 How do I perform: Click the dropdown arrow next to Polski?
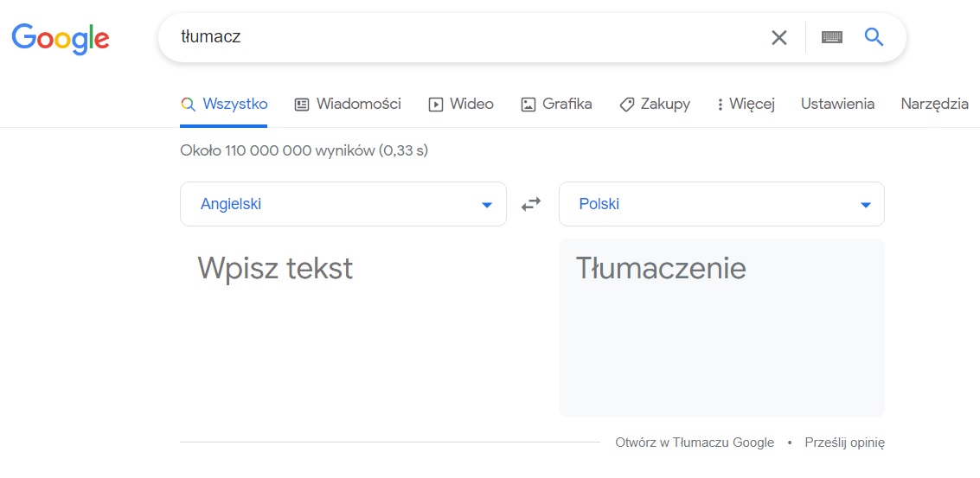click(x=866, y=205)
